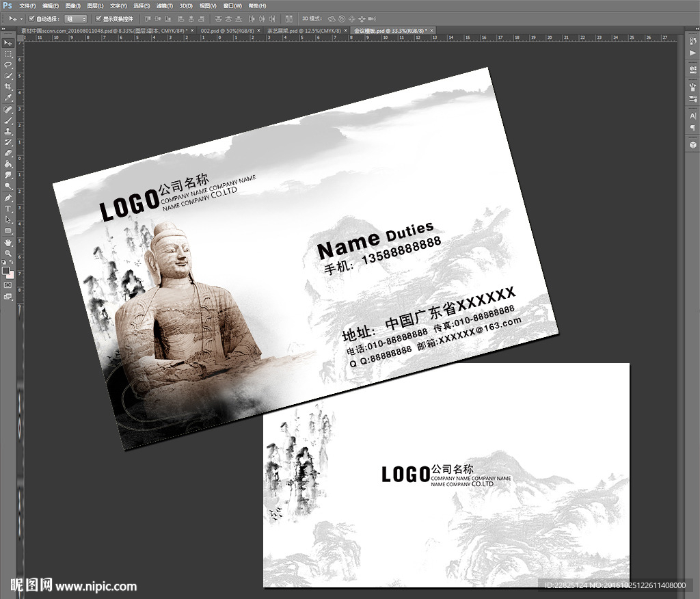
Task: Select the Path Selection tool
Action: (x=8, y=219)
